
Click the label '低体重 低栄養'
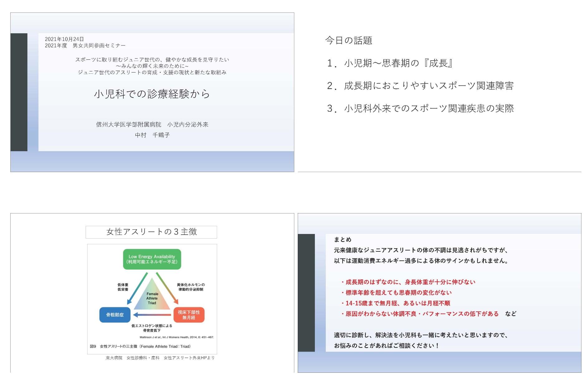[123, 287]
